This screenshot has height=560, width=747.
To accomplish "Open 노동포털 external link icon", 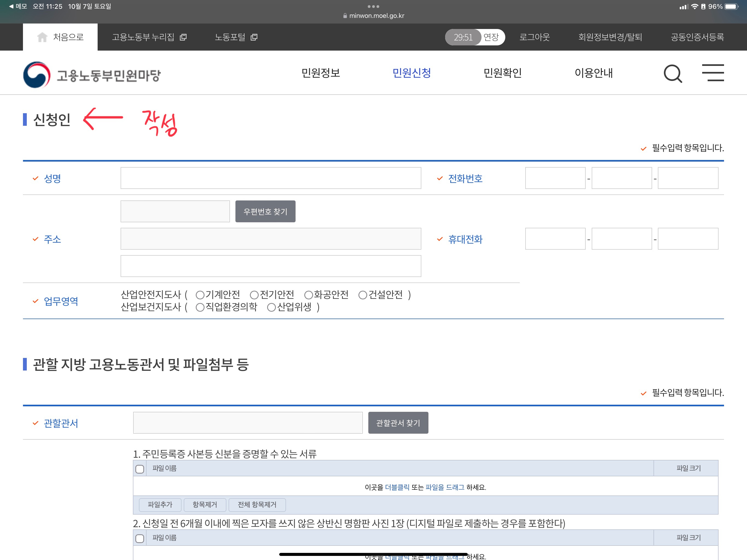I will (x=254, y=37).
